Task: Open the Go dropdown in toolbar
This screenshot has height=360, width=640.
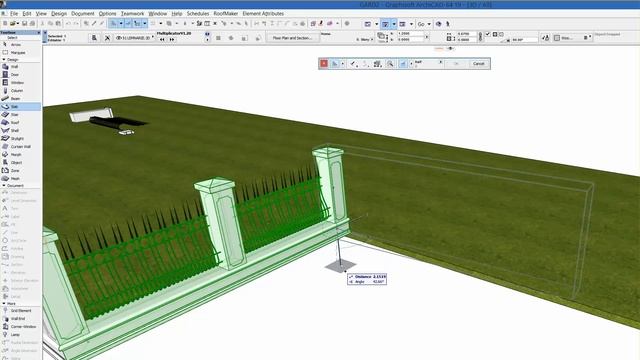Action: click(429, 24)
